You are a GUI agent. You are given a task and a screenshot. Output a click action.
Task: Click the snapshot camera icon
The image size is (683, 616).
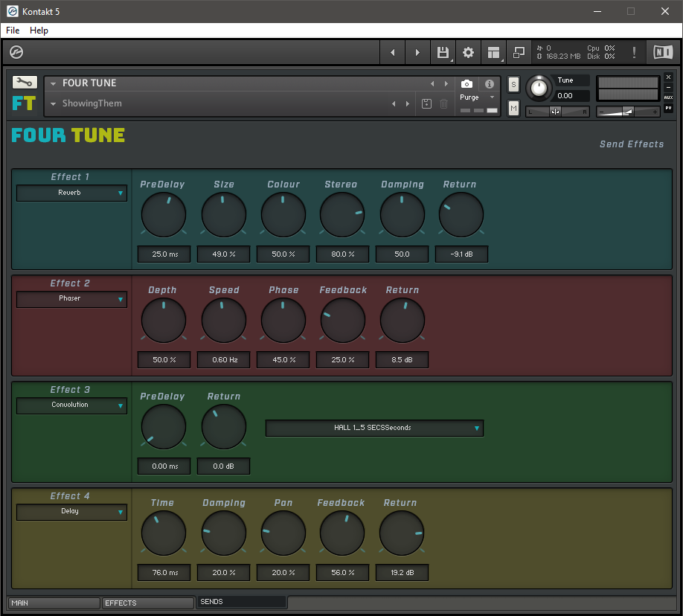coord(466,84)
